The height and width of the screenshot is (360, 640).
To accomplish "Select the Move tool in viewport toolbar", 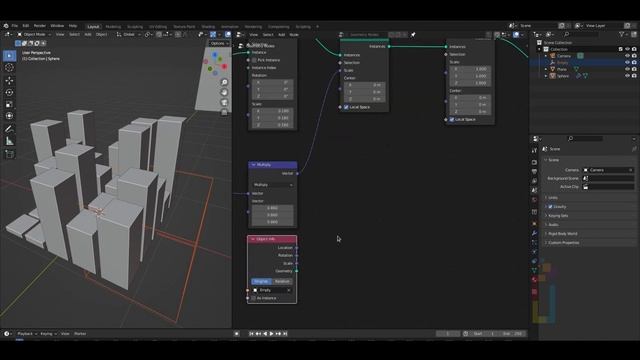I will point(9,80).
